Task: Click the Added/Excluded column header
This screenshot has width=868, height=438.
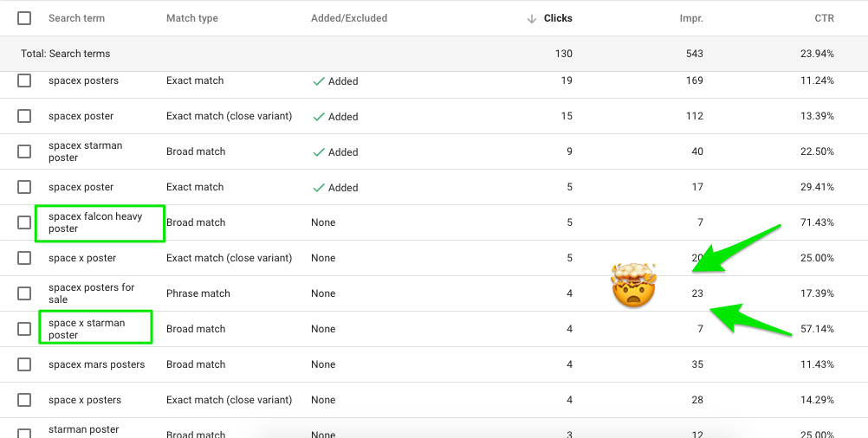Action: (349, 18)
